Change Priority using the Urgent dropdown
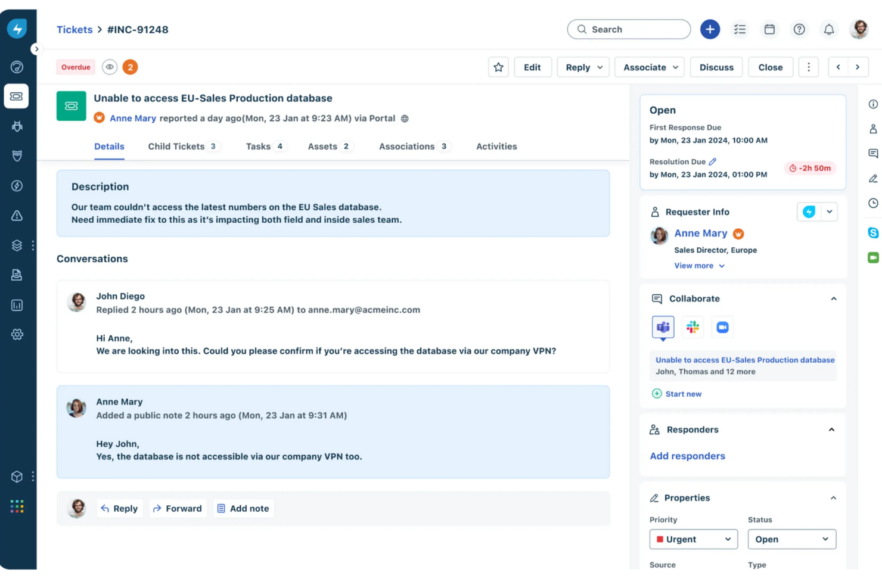The width and height of the screenshot is (882, 588). pyautogui.click(x=693, y=539)
